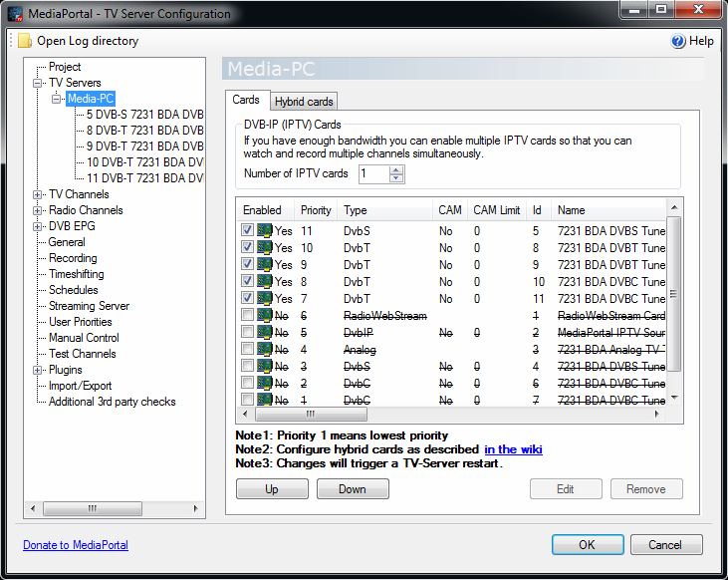This screenshot has width=728, height=580.
Task: Uncheck the enabled box for priority 10 DvbT card
Action: pyautogui.click(x=247, y=247)
